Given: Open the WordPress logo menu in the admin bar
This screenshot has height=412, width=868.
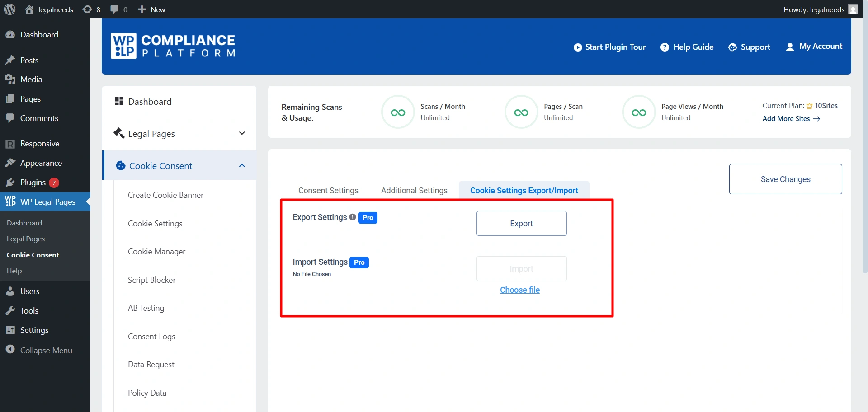Looking at the screenshot, I should [x=9, y=9].
